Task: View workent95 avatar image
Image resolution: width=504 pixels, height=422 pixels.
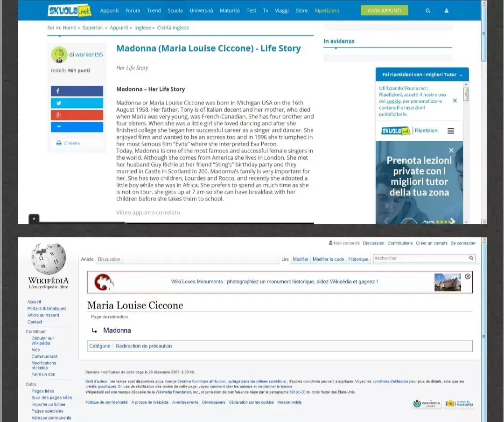Action: click(x=59, y=55)
